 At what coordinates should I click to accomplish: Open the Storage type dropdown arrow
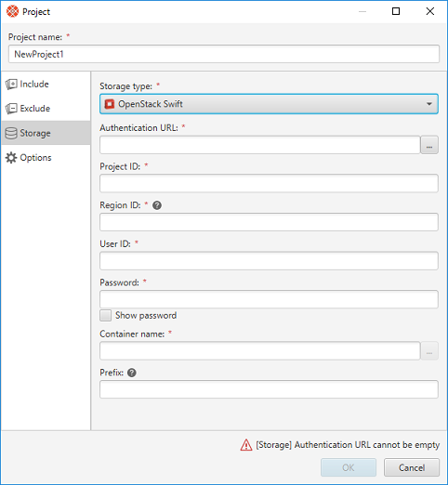pyautogui.click(x=429, y=104)
